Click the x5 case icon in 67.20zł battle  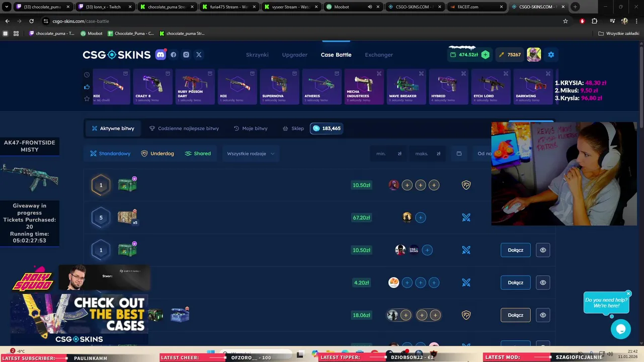click(x=127, y=217)
